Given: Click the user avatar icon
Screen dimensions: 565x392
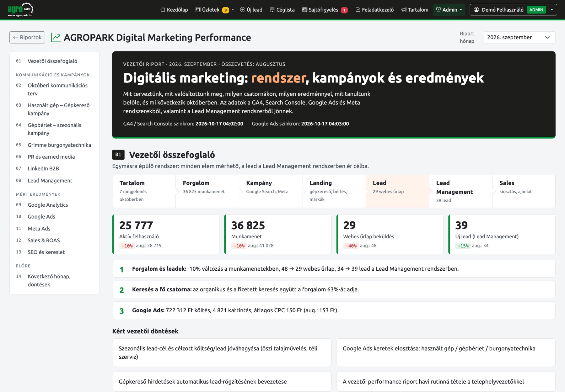Looking at the screenshot, I should pos(476,10).
